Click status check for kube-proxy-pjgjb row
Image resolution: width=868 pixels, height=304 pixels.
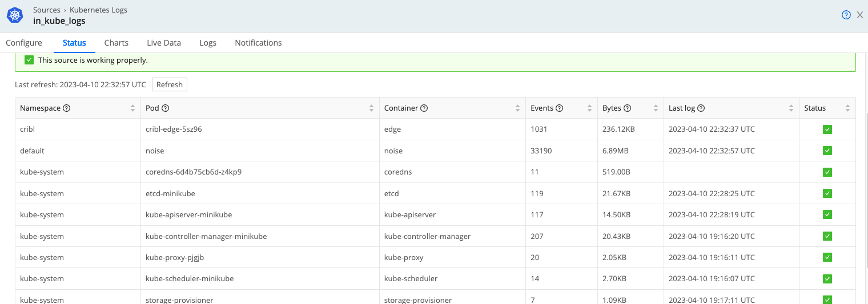(x=827, y=257)
